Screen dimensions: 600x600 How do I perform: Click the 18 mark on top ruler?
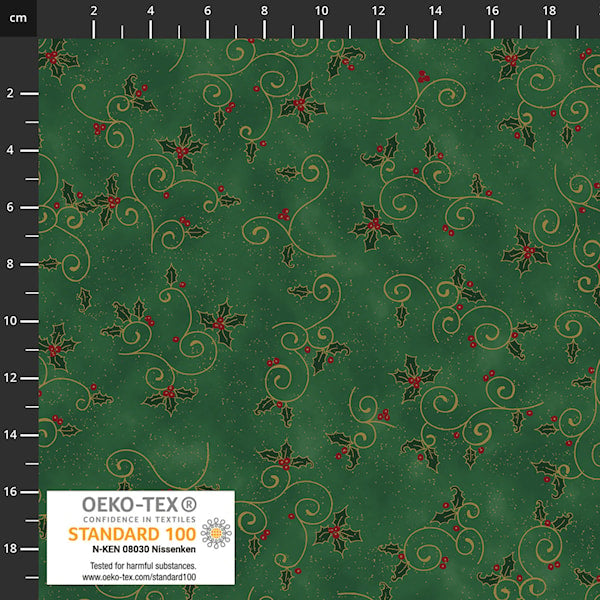[548, 10]
